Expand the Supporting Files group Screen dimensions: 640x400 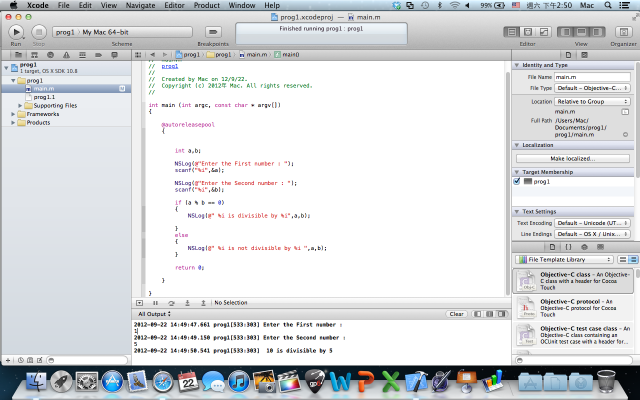[x=20, y=105]
